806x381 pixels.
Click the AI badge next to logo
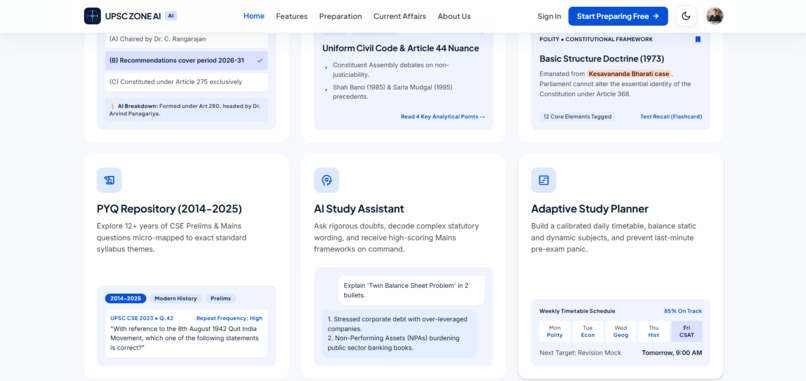171,16
